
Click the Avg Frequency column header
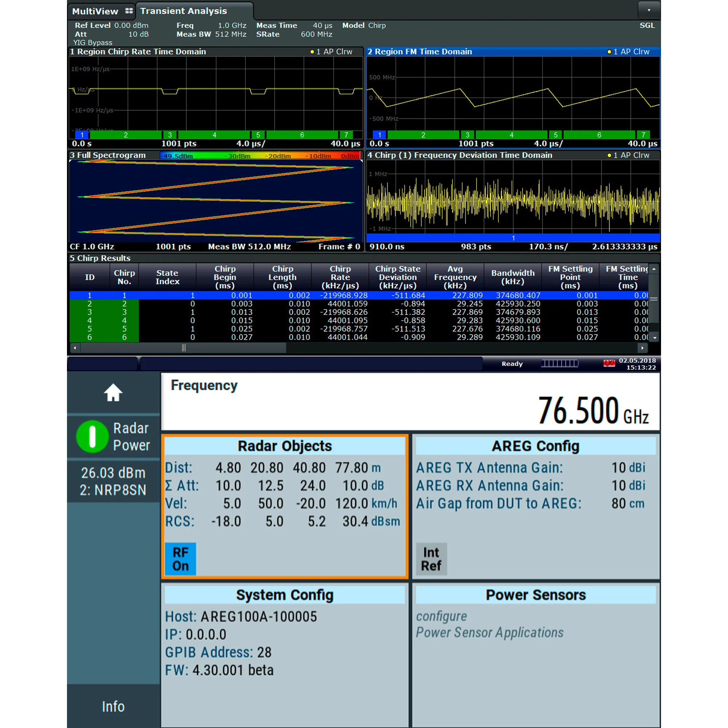(x=455, y=277)
